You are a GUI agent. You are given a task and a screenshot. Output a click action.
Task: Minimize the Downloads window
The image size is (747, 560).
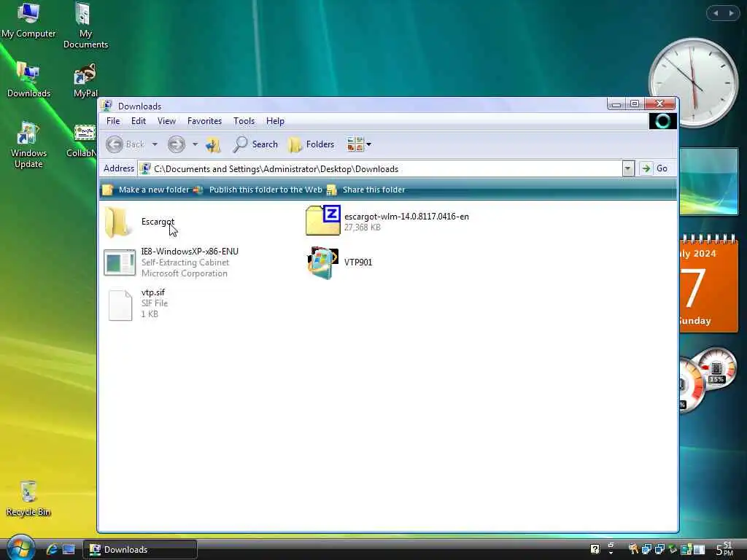(616, 104)
